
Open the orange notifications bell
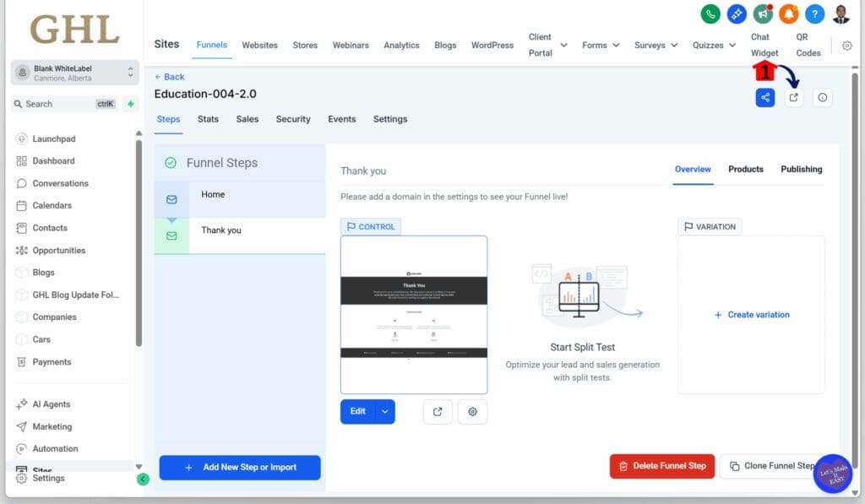coord(788,14)
